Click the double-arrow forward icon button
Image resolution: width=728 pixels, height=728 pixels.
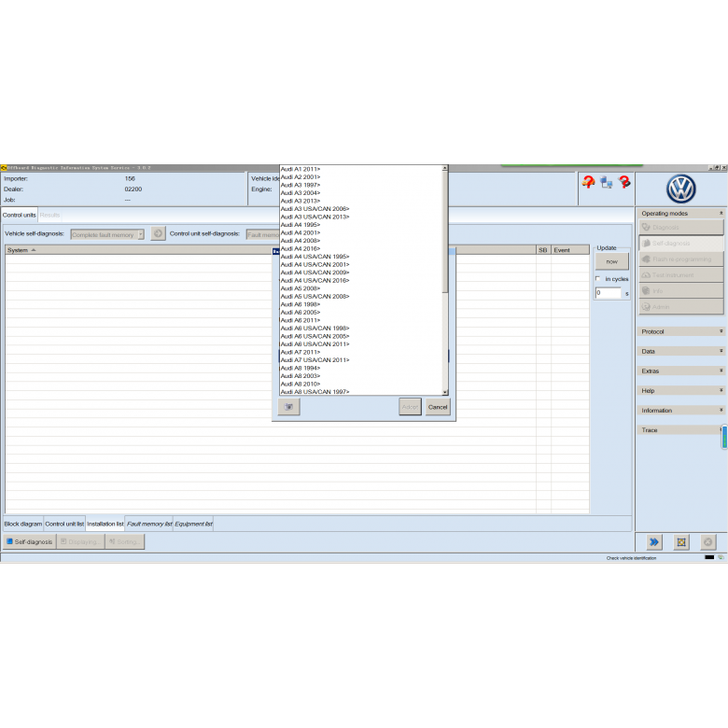point(654,542)
